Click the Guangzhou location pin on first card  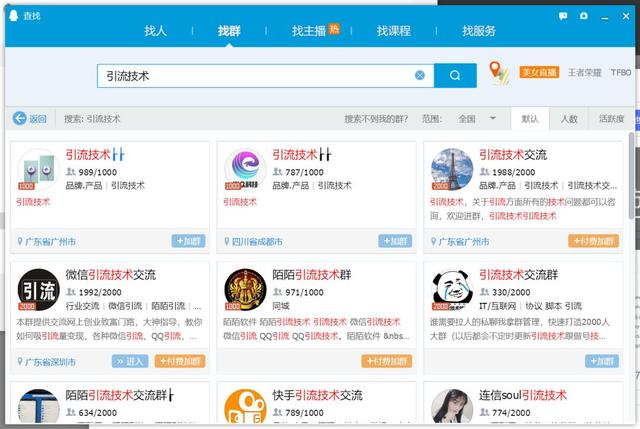pos(22,241)
